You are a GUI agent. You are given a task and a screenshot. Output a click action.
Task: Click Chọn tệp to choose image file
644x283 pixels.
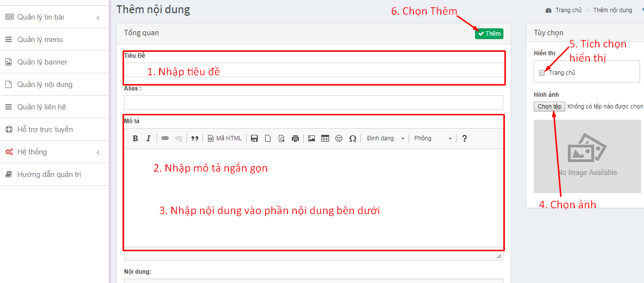point(549,107)
